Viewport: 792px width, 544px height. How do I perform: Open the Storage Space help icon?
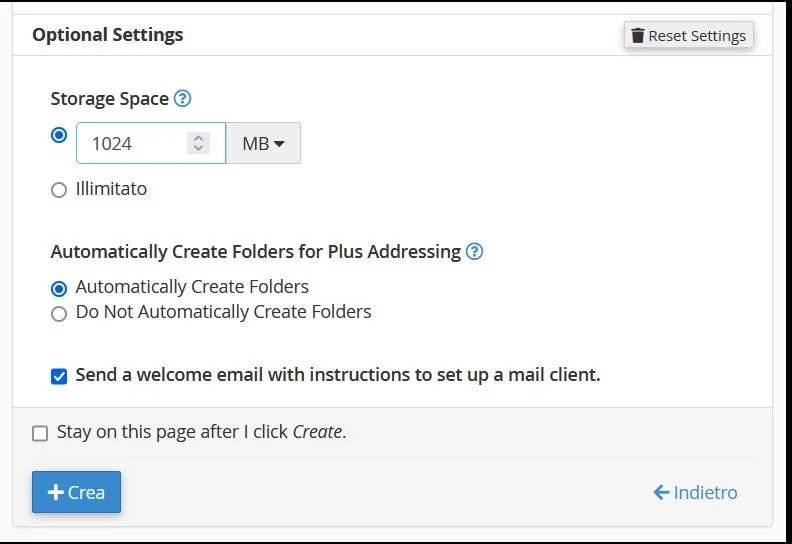pyautogui.click(x=182, y=98)
